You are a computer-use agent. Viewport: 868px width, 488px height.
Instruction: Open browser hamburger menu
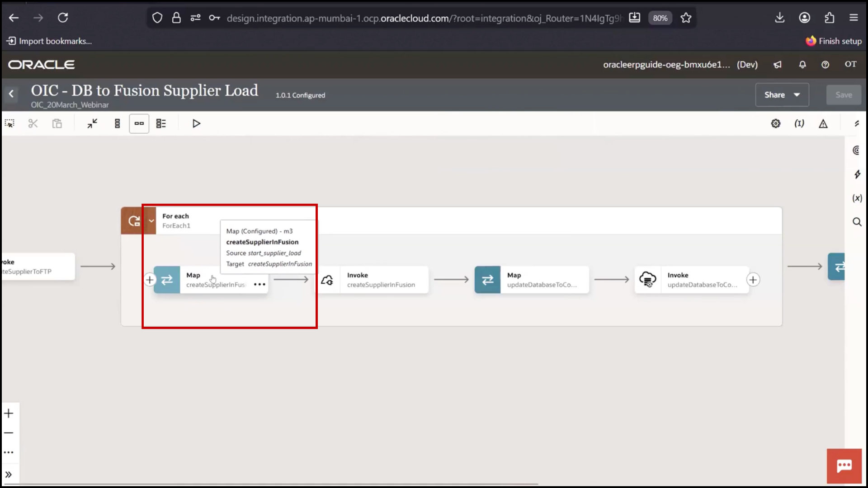(854, 18)
